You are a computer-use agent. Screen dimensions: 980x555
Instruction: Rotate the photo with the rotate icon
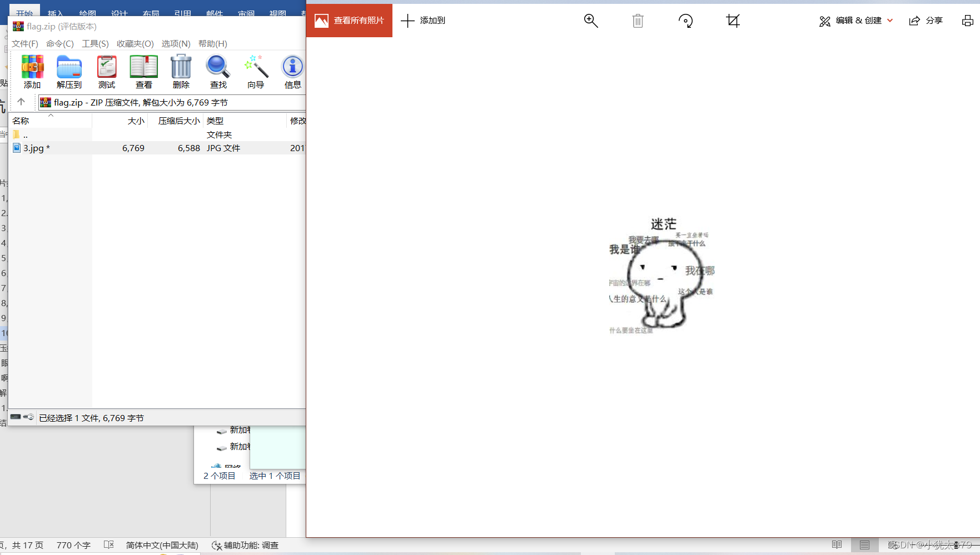click(685, 21)
